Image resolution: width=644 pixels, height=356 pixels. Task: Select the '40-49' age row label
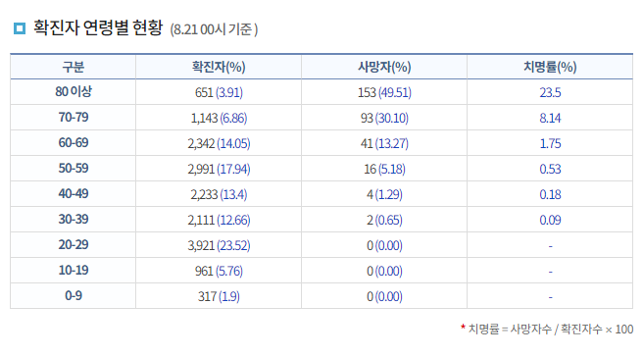pyautogui.click(x=74, y=194)
